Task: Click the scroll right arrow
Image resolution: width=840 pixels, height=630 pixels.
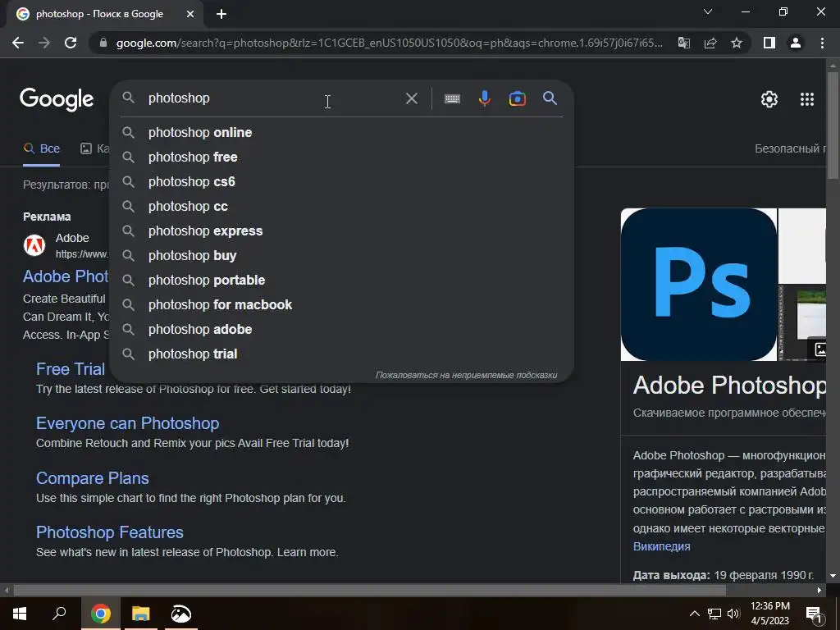Action: pyautogui.click(x=819, y=590)
